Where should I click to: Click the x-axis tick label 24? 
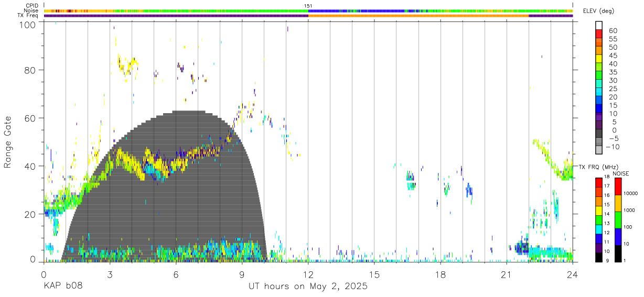coord(573,274)
